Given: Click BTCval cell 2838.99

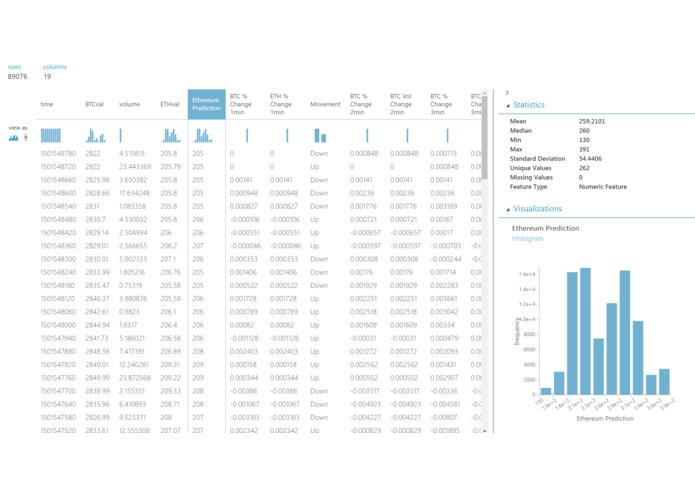Looking at the screenshot, I should click(97, 391).
